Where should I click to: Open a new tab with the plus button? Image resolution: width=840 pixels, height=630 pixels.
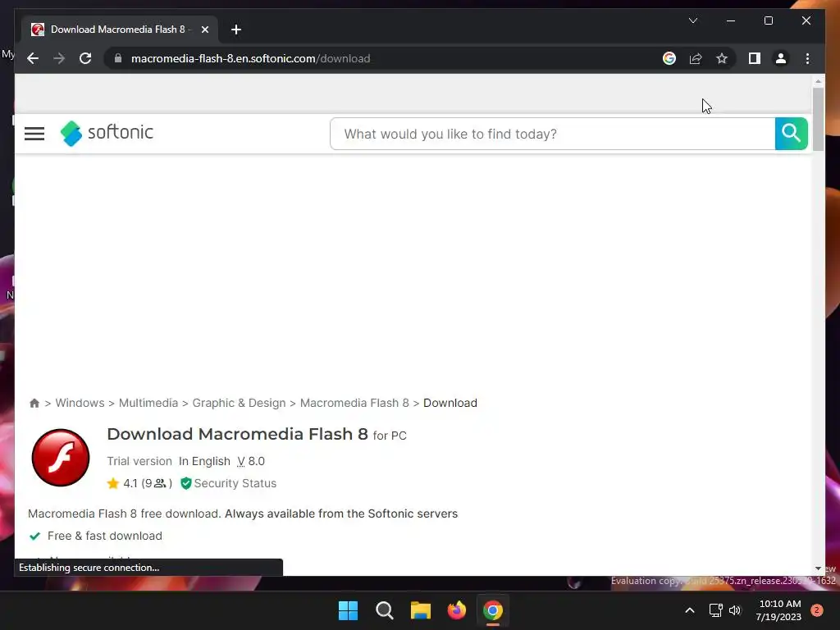236,30
